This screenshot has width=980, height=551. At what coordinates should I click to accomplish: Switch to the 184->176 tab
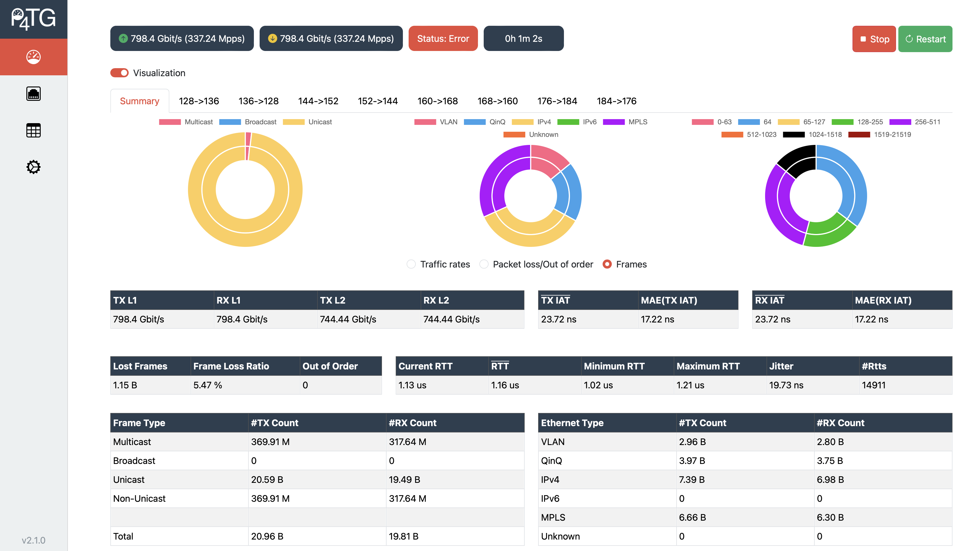click(x=616, y=101)
